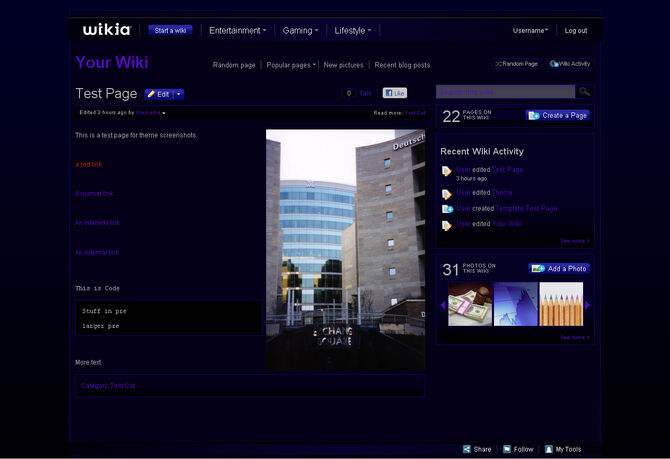Viewport: 670px width, 459px height.
Task: Click Log out
Action: pos(576,30)
